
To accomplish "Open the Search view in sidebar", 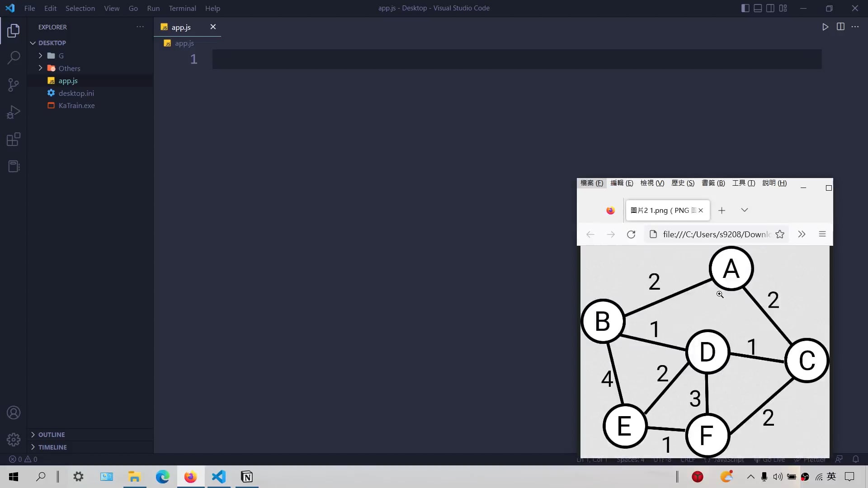I will [14, 58].
